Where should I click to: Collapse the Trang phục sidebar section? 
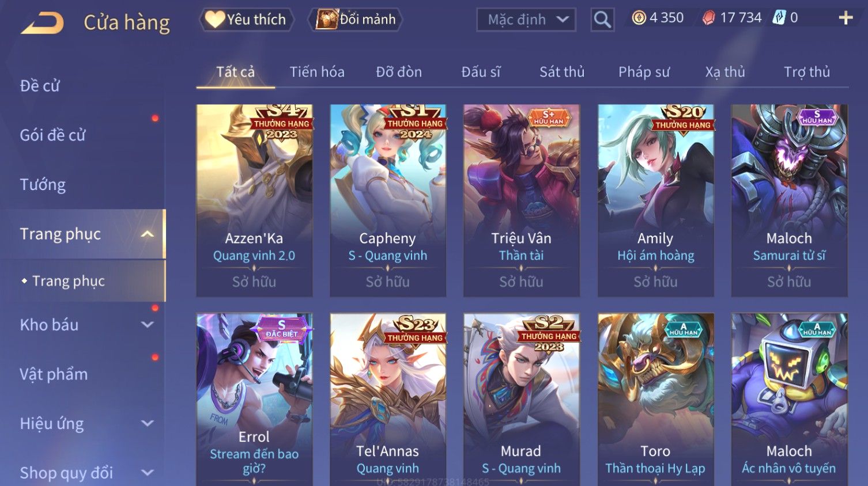pos(148,234)
